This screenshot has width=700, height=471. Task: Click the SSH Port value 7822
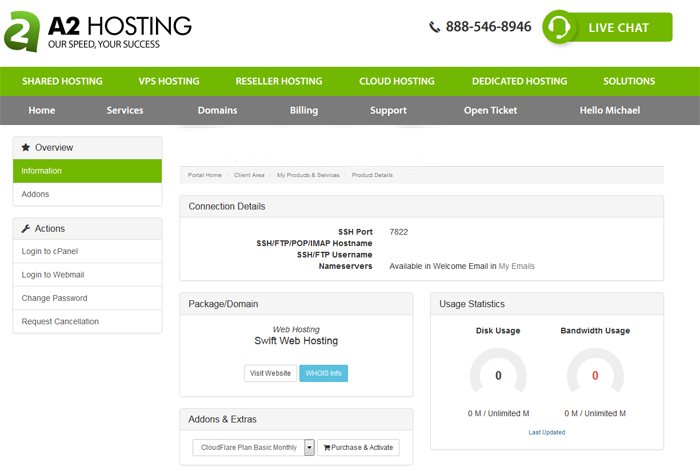tap(399, 232)
